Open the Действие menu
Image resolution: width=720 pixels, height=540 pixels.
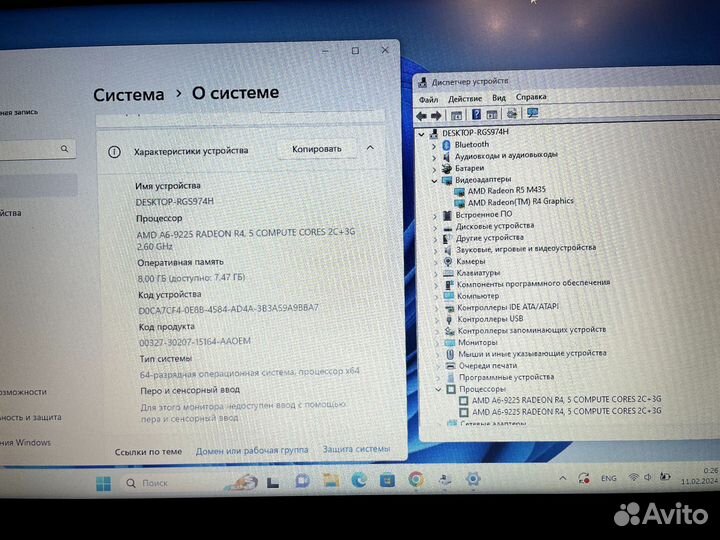(x=465, y=98)
